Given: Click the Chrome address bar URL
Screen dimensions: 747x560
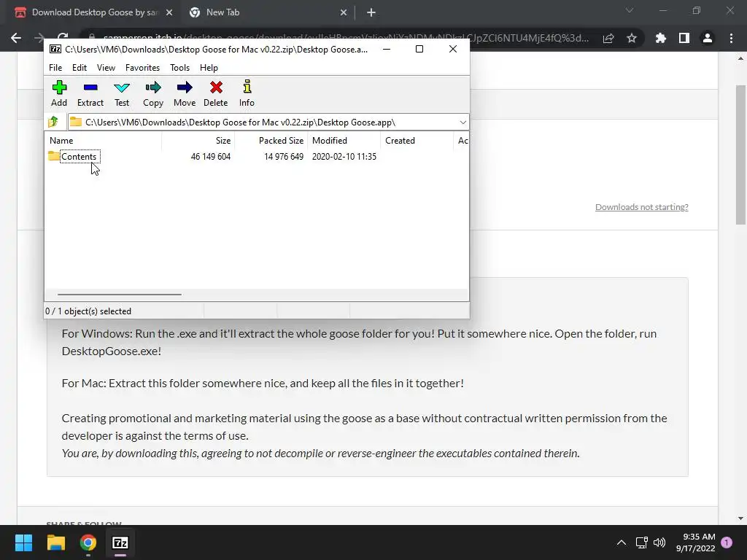Looking at the screenshot, I should coord(346,38).
